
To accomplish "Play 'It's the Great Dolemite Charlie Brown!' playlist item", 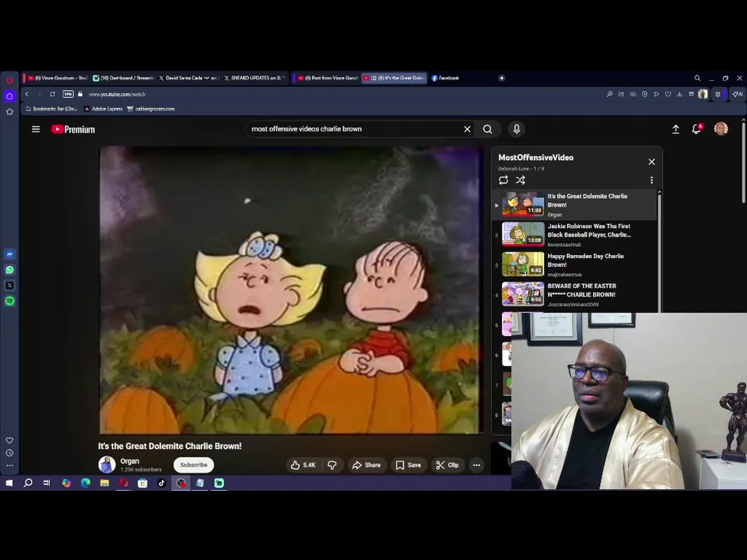I will (x=576, y=205).
